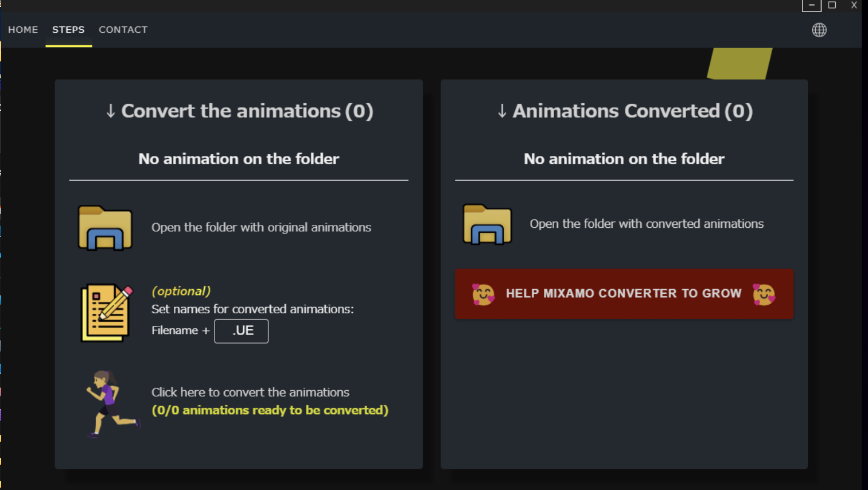Click the 'Animations Converted (0)' heading
868x490 pixels.
click(x=624, y=111)
